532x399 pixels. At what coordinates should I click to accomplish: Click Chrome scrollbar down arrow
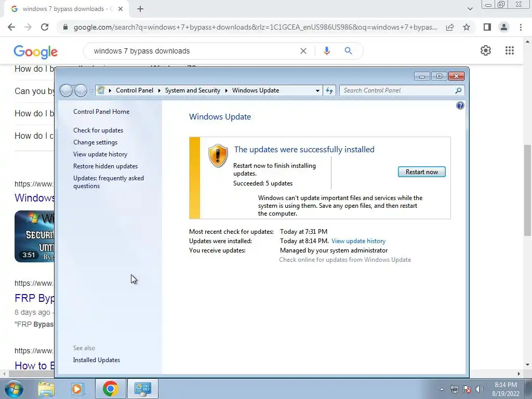527,365
